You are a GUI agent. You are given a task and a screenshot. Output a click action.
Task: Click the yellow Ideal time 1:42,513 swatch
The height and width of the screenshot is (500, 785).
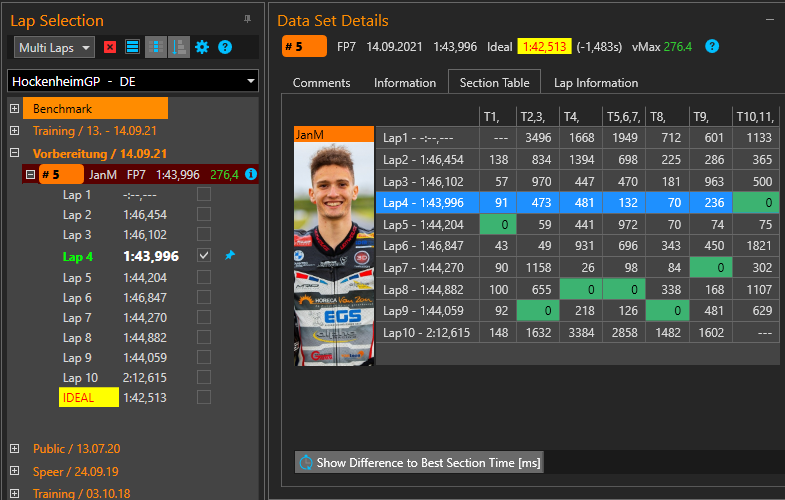tap(543, 46)
